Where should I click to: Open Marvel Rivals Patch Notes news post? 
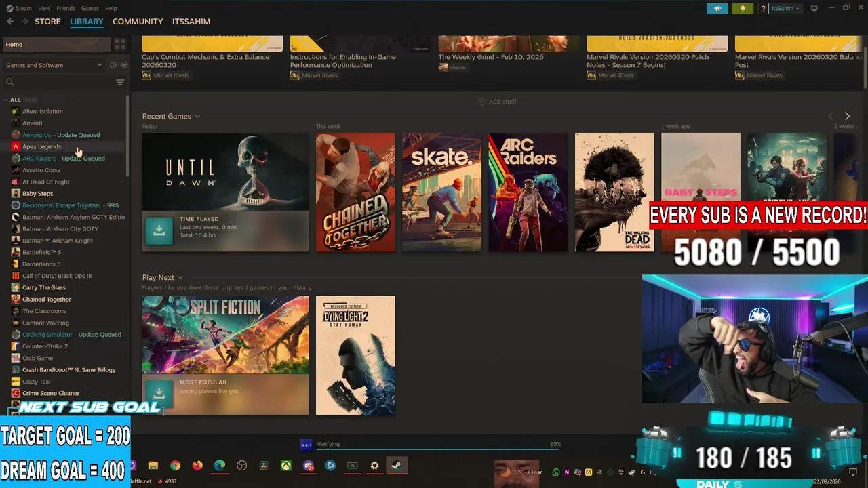coord(657,58)
